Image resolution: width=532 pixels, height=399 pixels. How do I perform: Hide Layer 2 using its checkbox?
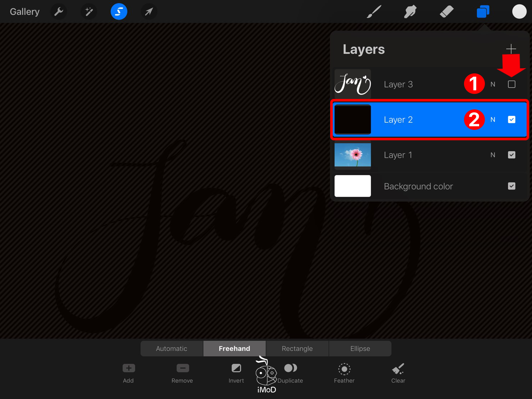511,119
